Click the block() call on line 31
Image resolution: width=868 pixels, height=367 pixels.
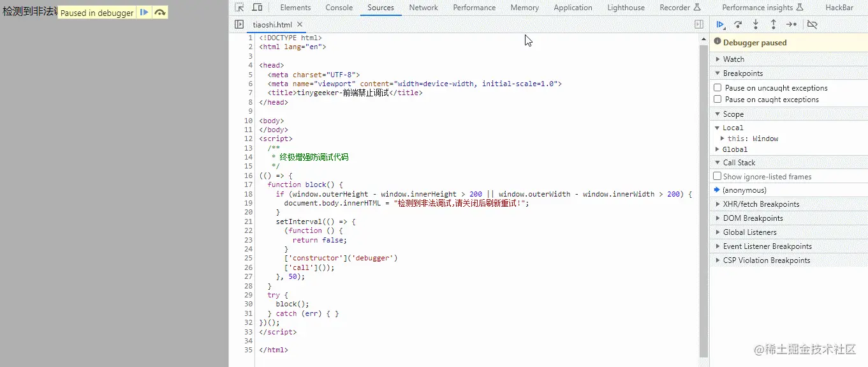click(x=293, y=304)
